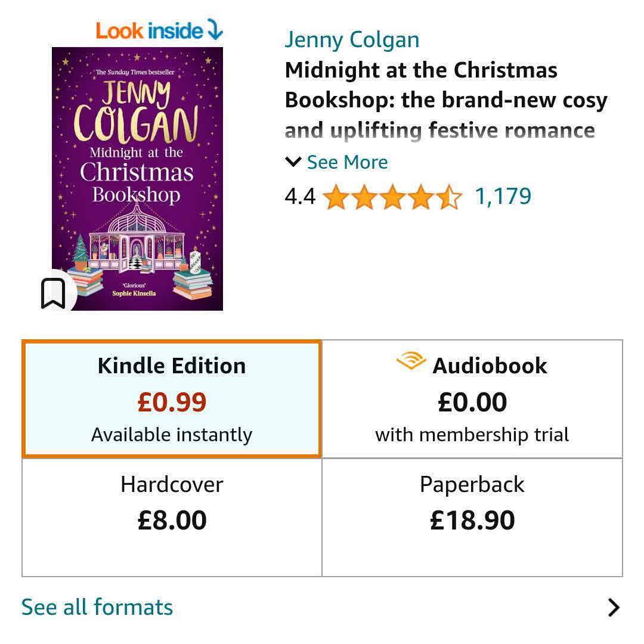
Task: Select the Kindle Edition format
Action: point(172,399)
